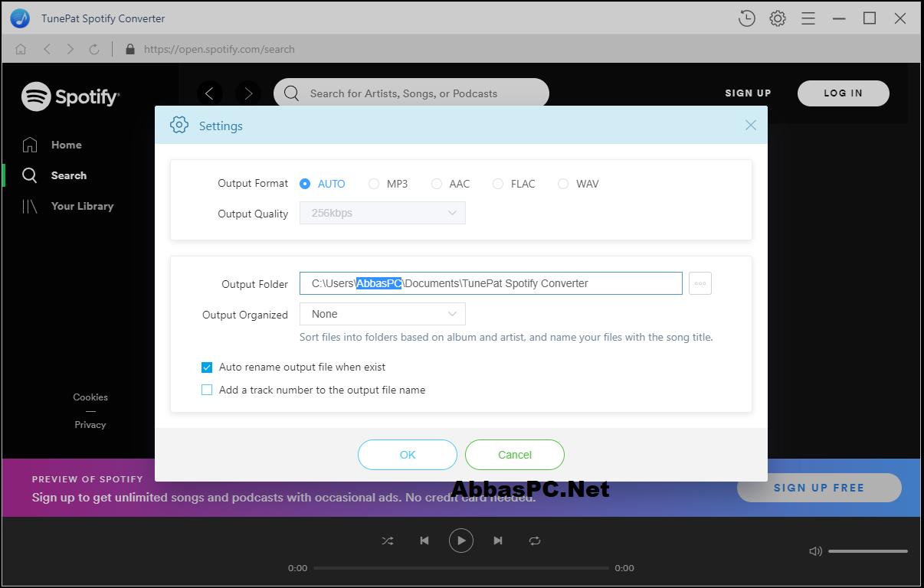Click the browser home icon

tap(21, 49)
